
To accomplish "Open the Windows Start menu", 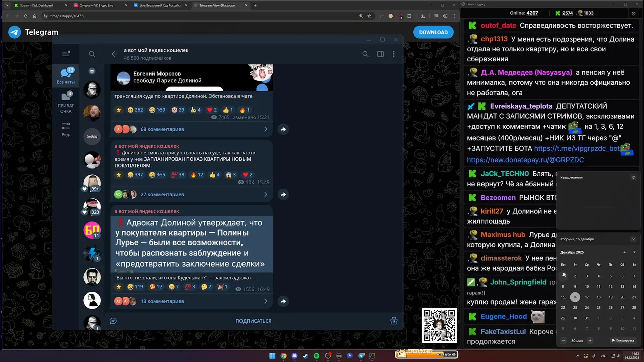I will point(272,356).
